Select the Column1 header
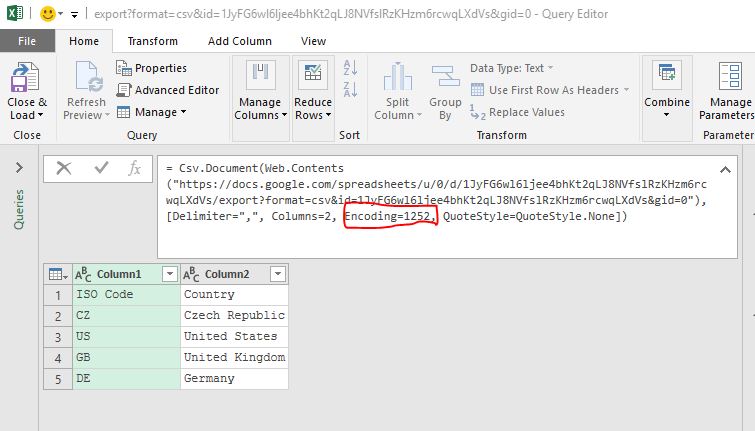The height and width of the screenshot is (431, 755). (x=119, y=274)
